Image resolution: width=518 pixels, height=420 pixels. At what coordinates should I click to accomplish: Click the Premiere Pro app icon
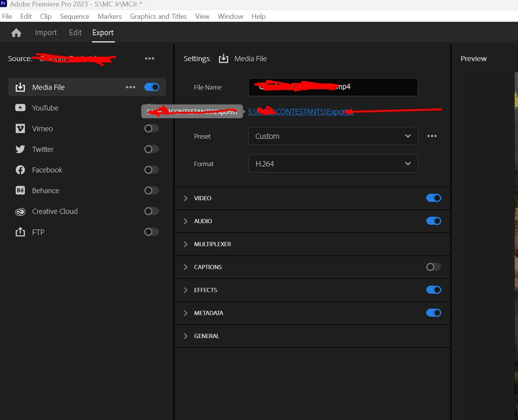click(x=3, y=3)
